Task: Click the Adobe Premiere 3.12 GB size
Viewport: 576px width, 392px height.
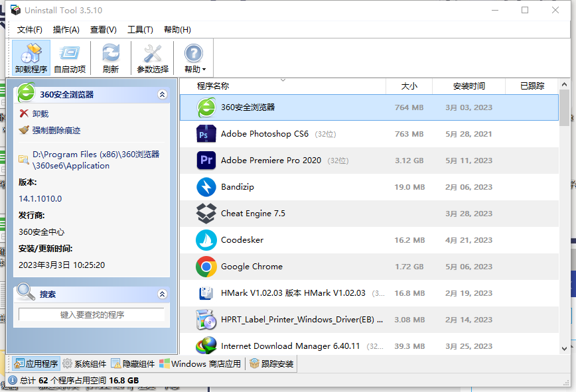Action: [409, 161]
